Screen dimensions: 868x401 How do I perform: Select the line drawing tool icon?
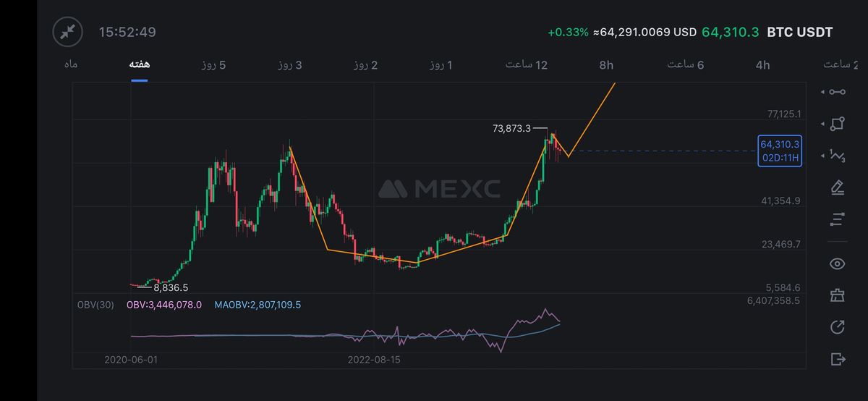coord(838,91)
